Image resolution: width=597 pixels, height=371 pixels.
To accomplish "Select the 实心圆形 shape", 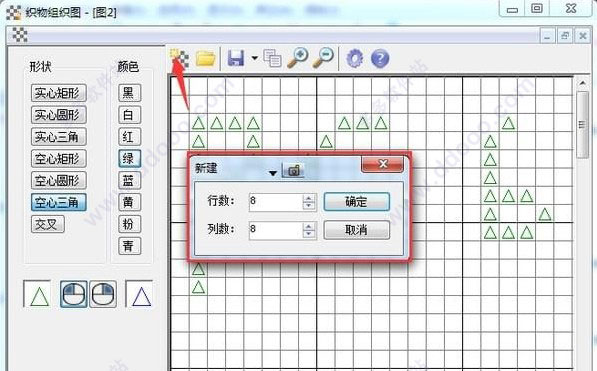I will 59,115.
